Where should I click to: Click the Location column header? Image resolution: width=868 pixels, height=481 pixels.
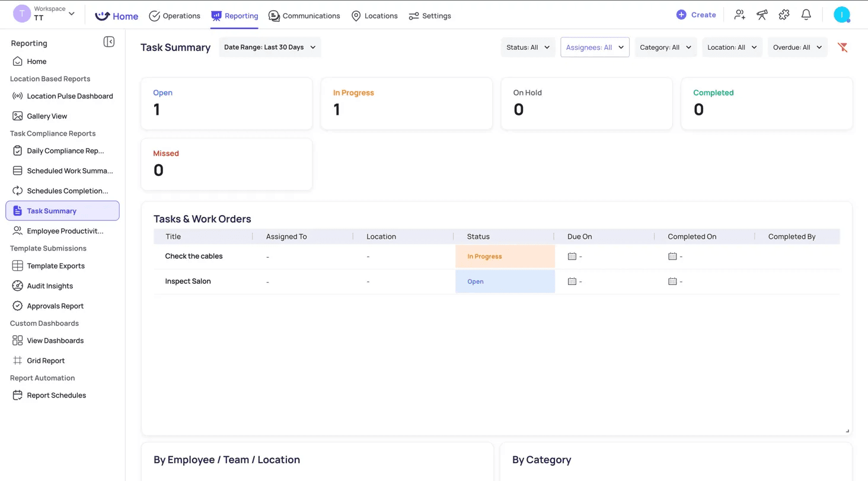pyautogui.click(x=381, y=236)
